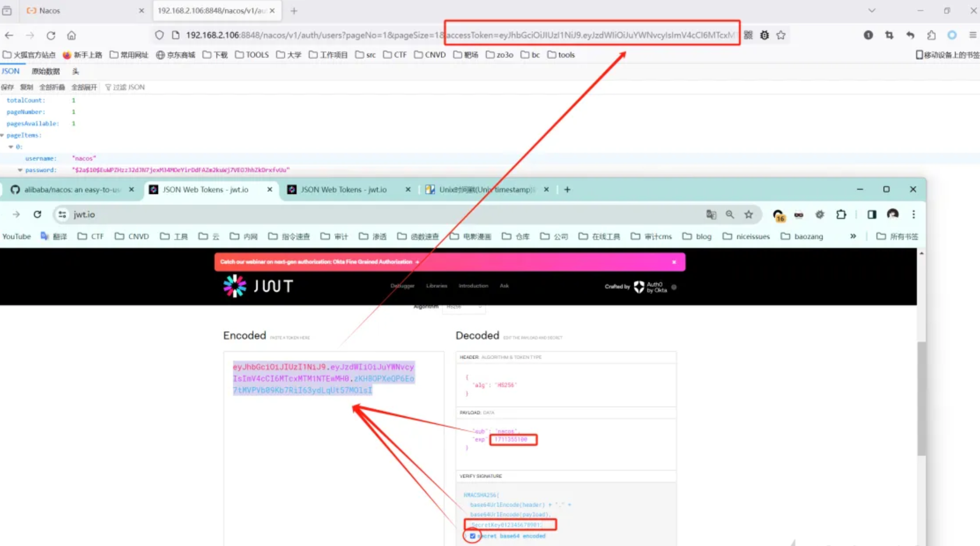
Task: Collapse the item 0 JSON node
Action: point(11,147)
